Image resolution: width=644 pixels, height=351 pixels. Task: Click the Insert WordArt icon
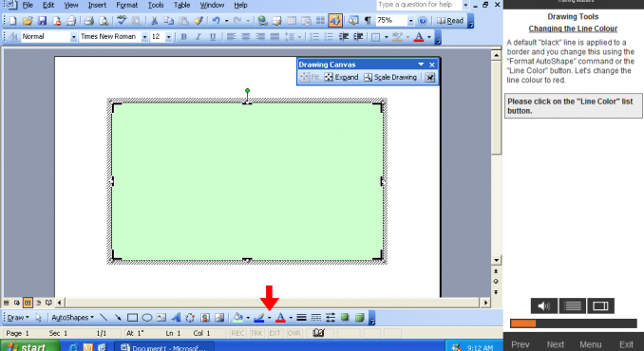pos(176,318)
